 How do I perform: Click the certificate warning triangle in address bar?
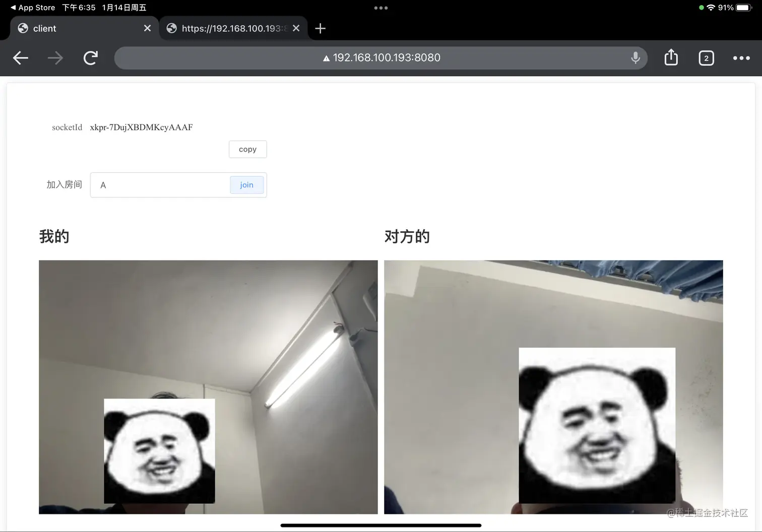pos(327,57)
